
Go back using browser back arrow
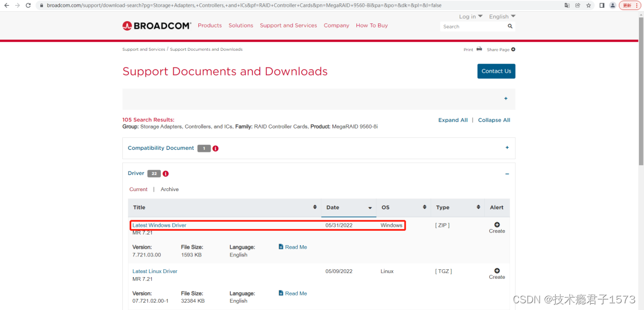(7, 6)
